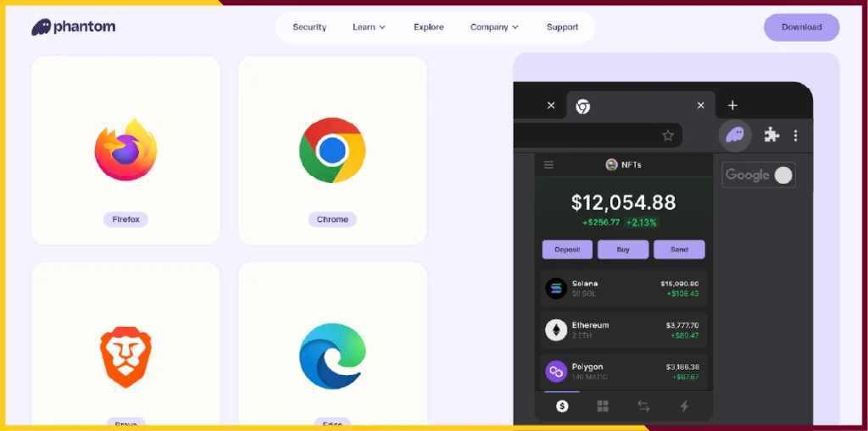
Task: Select the Brave lion icon
Action: coord(125,356)
